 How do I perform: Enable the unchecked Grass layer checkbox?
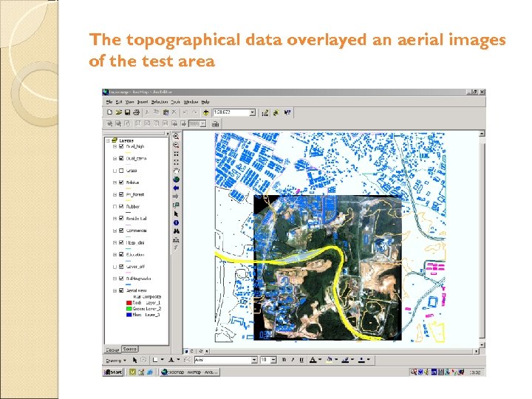121,171
